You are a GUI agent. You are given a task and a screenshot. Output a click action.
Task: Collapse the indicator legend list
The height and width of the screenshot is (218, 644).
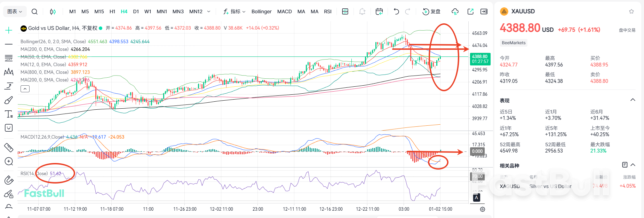click(25, 89)
